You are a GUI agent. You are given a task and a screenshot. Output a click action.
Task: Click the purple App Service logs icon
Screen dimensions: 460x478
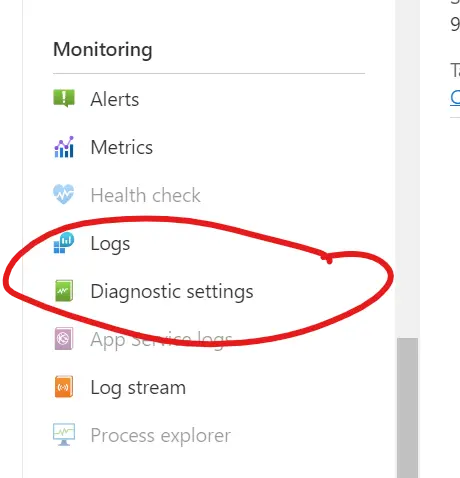click(x=64, y=339)
